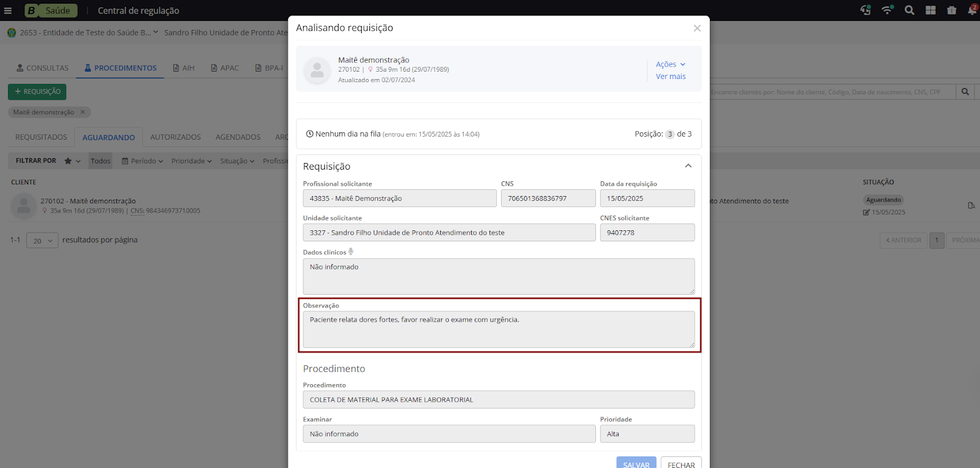Switch to the Requisitados tab
This screenshot has height=468, width=980.
click(x=41, y=137)
